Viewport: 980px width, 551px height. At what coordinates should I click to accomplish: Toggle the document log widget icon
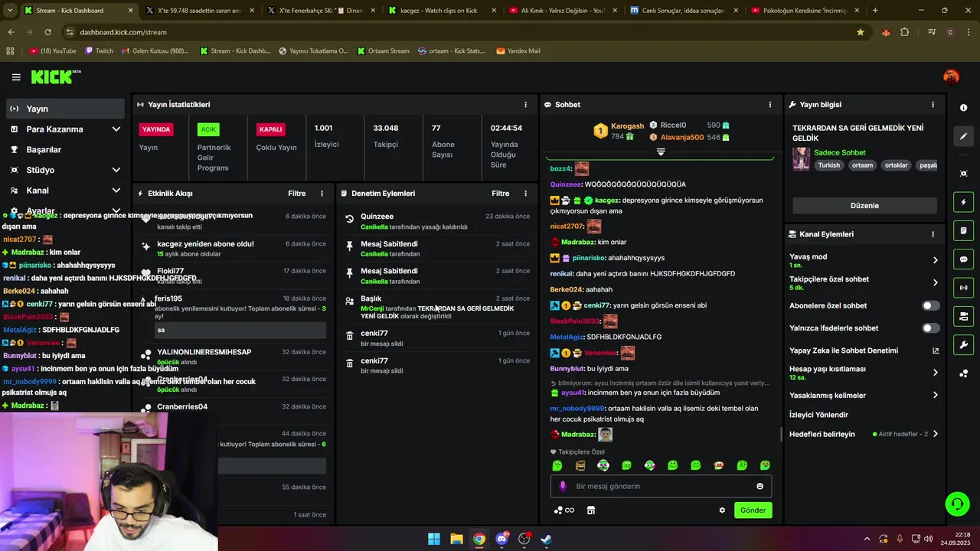click(964, 230)
